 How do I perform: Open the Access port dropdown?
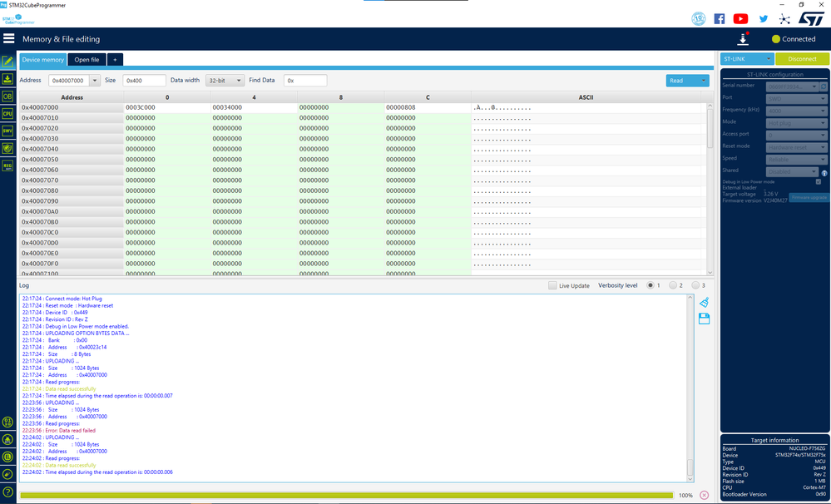[796, 135]
